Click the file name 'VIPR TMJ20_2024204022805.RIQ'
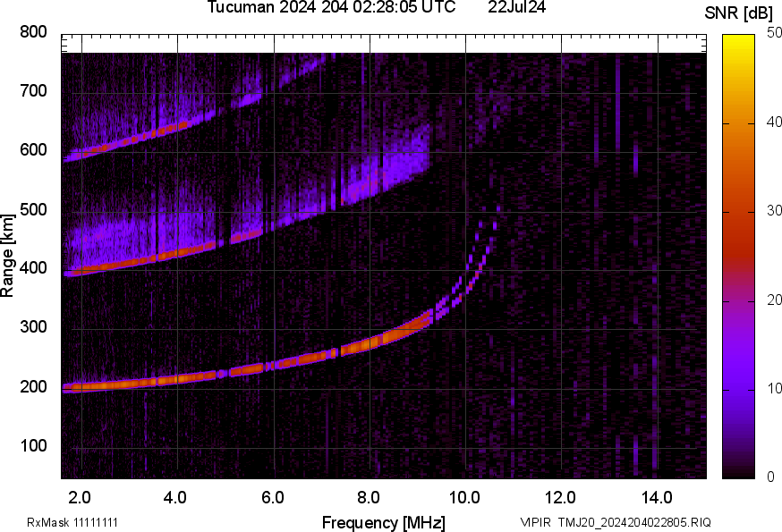 pyautogui.click(x=616, y=522)
